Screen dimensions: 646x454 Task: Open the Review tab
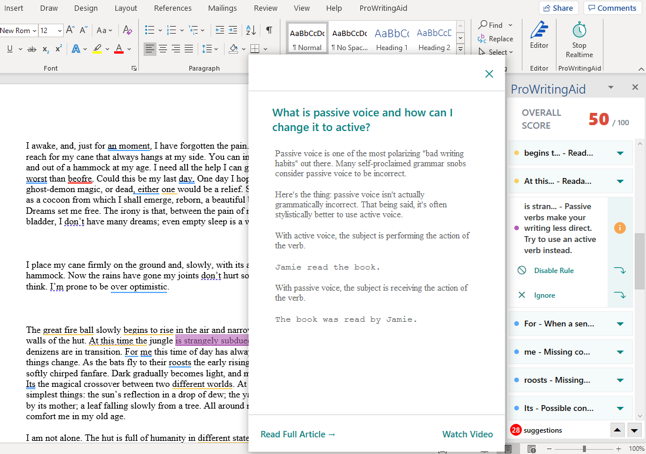coord(266,8)
